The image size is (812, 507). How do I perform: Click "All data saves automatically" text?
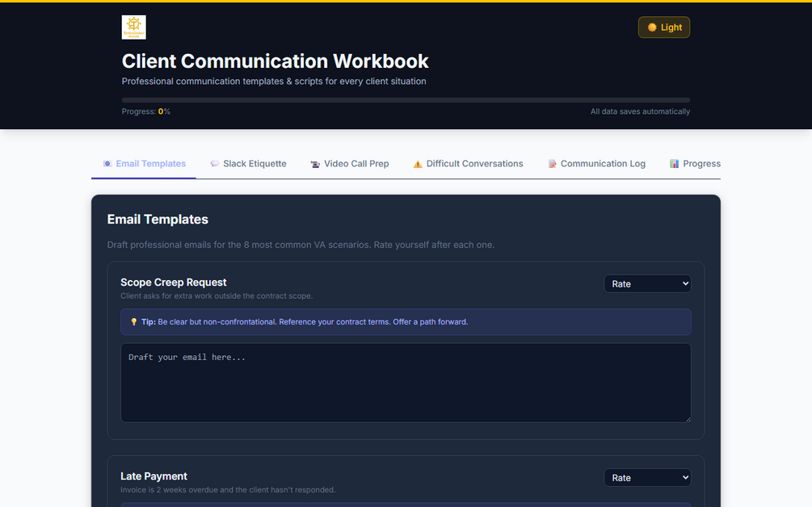coord(640,111)
